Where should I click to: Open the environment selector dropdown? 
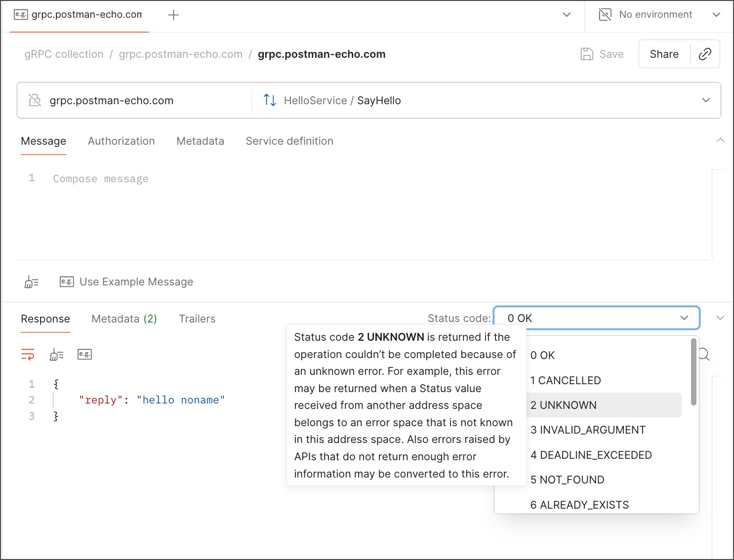coord(716,15)
